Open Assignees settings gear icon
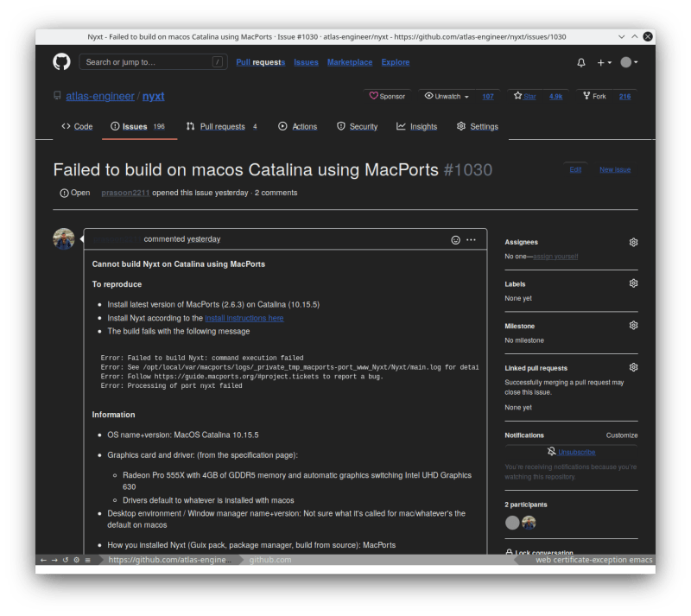Viewport: 691px width, 616px height. pos(633,242)
